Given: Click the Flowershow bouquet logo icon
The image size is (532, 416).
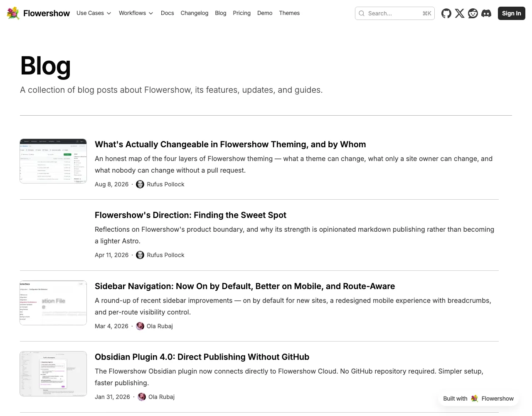Looking at the screenshot, I should [13, 13].
